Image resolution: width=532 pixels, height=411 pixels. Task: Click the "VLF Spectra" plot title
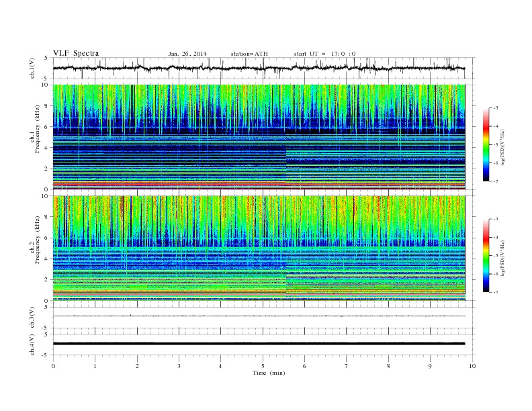pyautogui.click(x=76, y=53)
